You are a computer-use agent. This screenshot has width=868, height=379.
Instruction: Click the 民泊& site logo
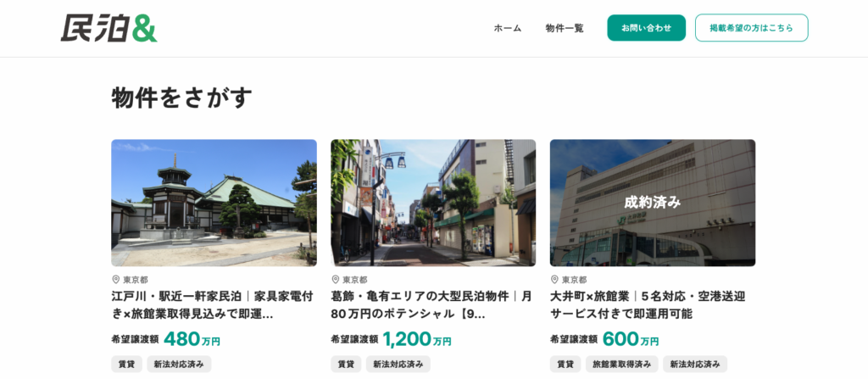click(x=108, y=28)
